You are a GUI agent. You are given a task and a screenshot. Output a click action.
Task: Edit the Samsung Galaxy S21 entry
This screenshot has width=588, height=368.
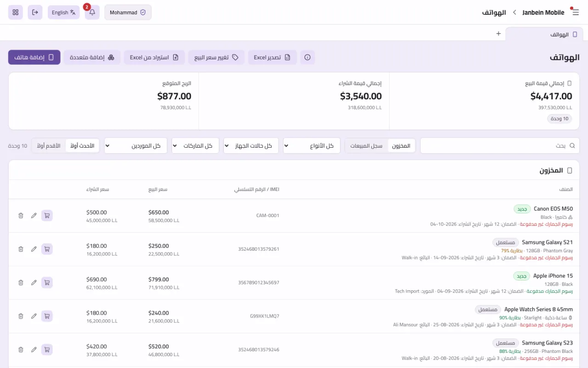[x=34, y=249]
